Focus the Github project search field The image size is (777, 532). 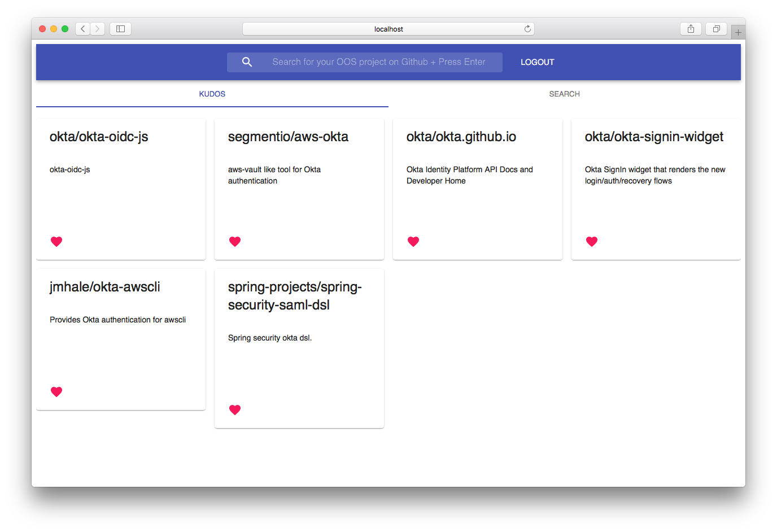pyautogui.click(x=378, y=62)
